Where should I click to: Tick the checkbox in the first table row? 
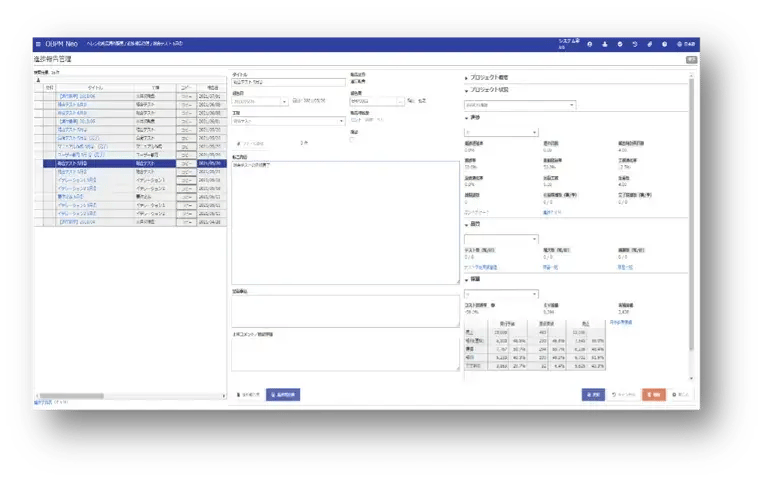[50, 95]
